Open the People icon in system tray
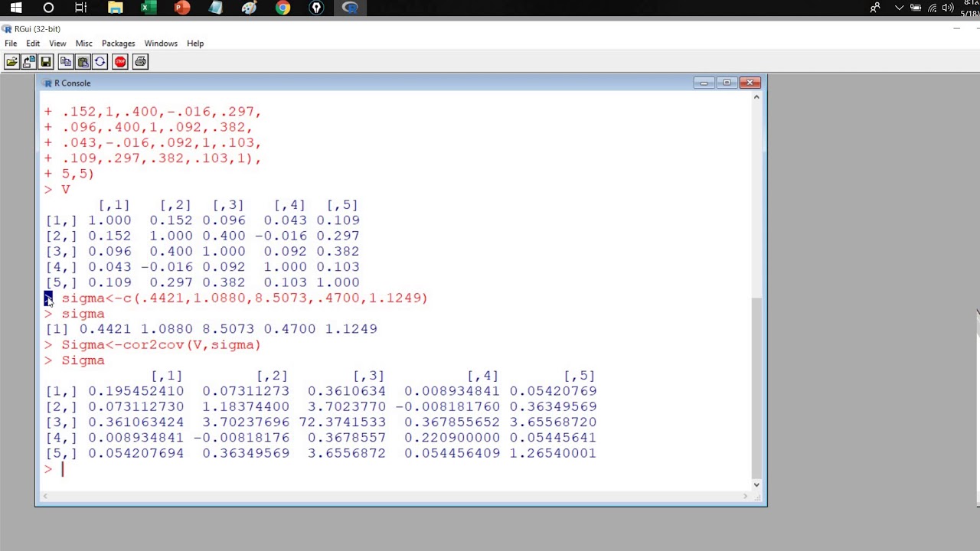 (875, 8)
